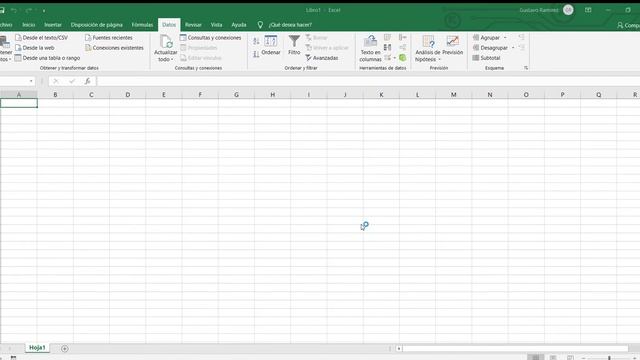Image resolution: width=640 pixels, height=360 pixels.
Task: Open Consultas y conexiones pane
Action: click(211, 38)
